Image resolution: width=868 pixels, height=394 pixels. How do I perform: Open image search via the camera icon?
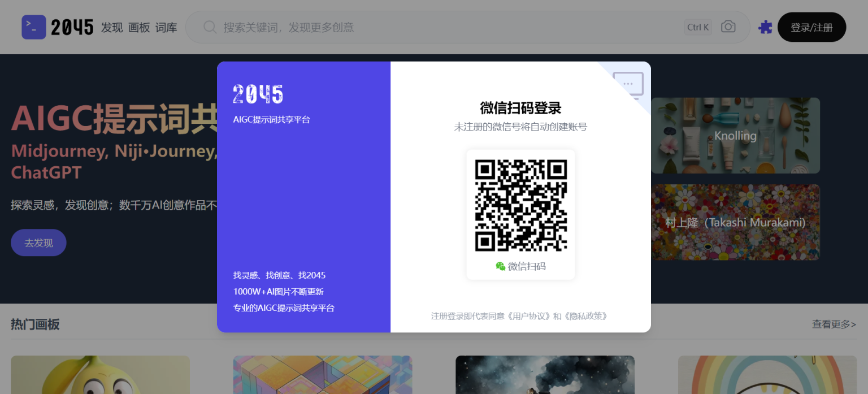pyautogui.click(x=728, y=27)
